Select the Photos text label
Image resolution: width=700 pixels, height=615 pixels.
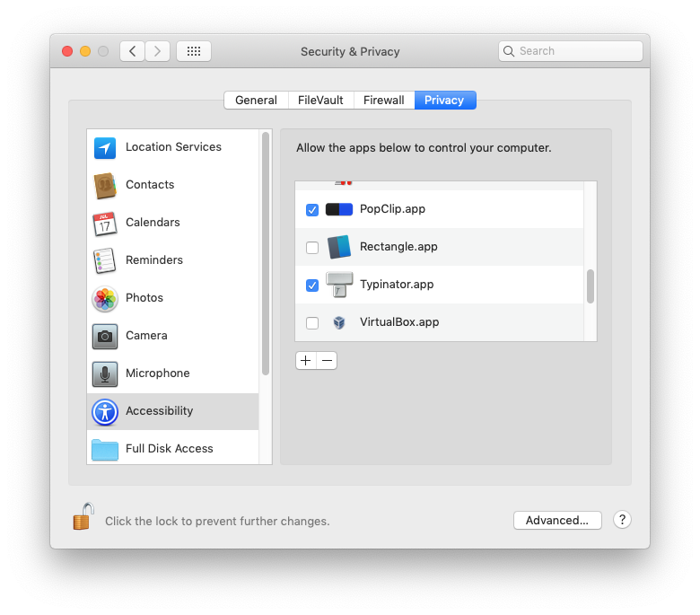(x=144, y=297)
